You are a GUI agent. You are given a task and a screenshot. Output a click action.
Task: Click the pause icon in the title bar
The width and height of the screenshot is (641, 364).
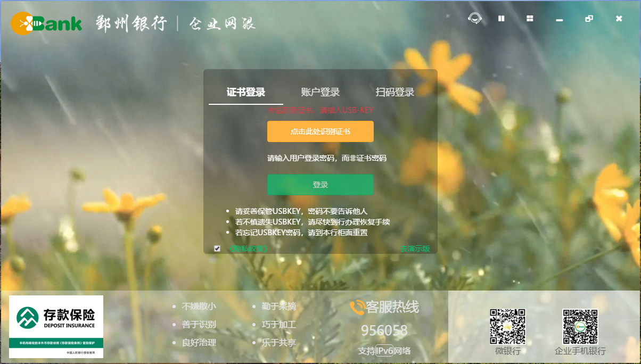pyautogui.click(x=501, y=18)
